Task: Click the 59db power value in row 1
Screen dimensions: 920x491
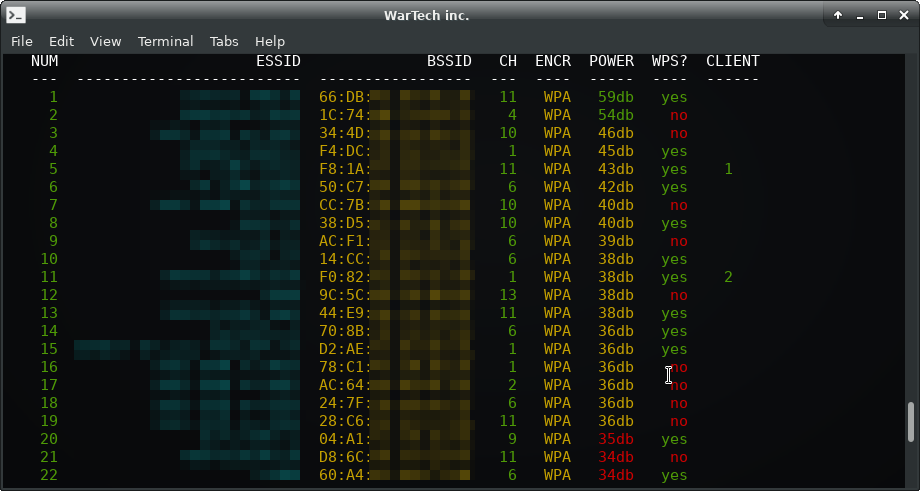Action: (x=616, y=97)
